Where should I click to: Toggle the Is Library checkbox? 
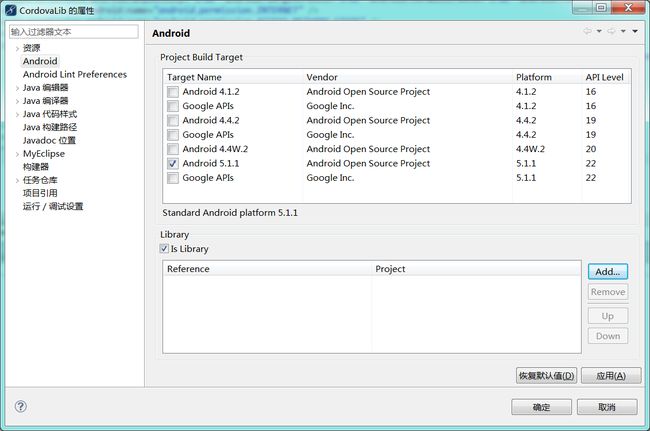click(x=164, y=249)
